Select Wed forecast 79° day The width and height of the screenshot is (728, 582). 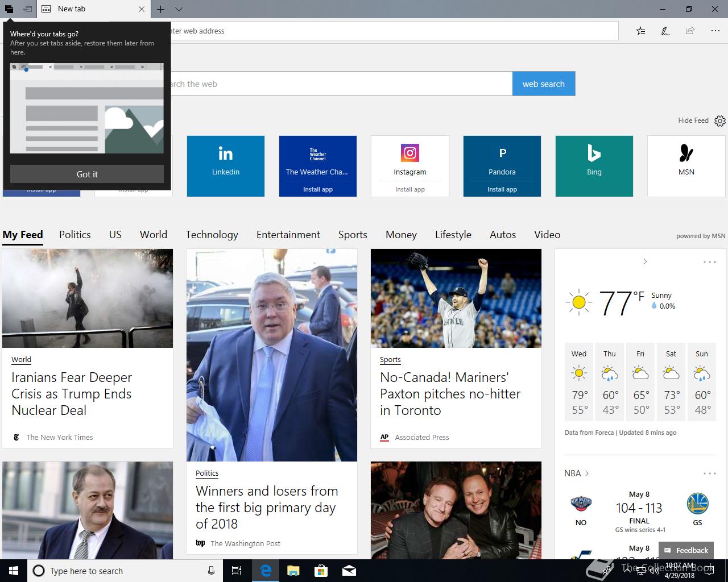pos(579,382)
